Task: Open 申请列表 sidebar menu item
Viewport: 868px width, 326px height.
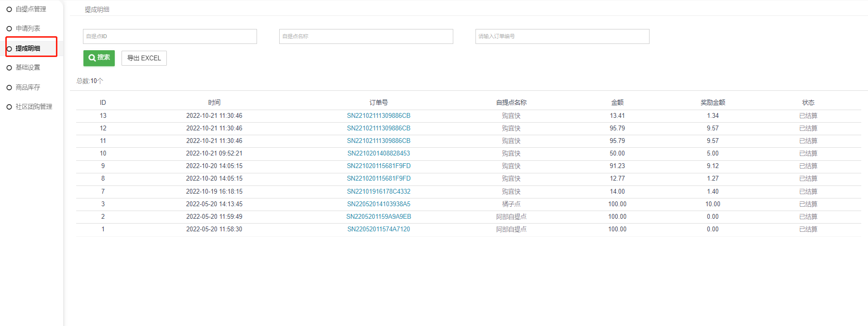Action: click(x=28, y=28)
